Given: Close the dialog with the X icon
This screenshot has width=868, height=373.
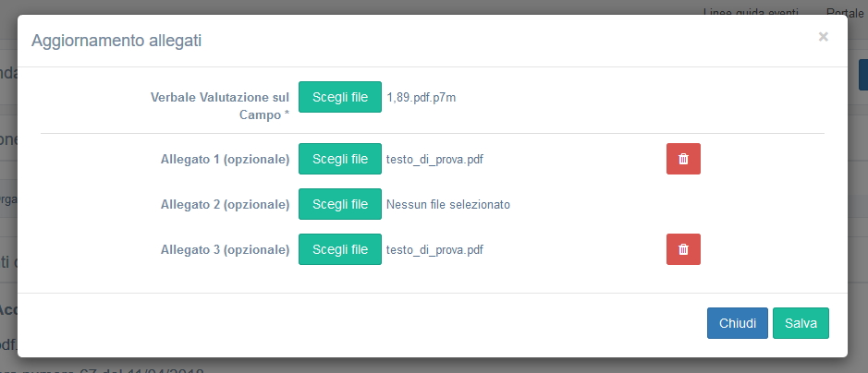Looking at the screenshot, I should (823, 37).
